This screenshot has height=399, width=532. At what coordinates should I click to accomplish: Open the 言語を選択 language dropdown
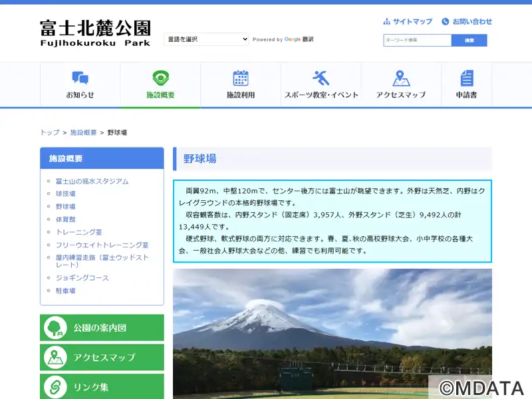coord(206,39)
